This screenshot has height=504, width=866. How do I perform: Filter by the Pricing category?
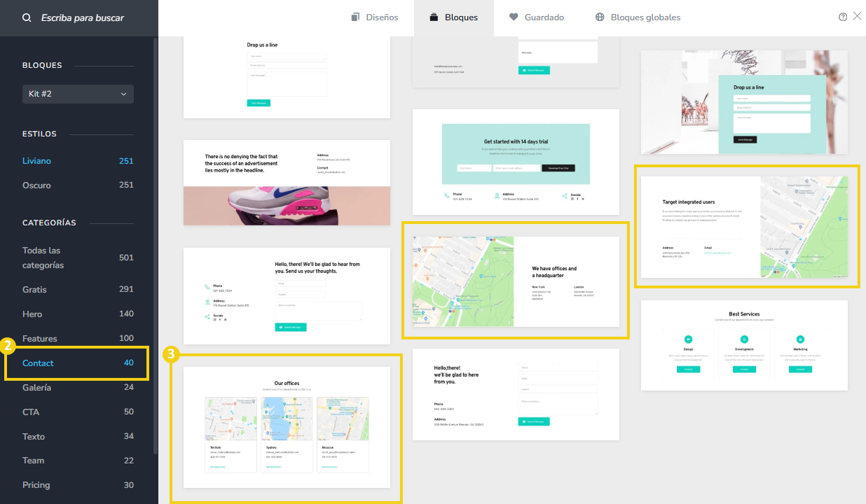click(36, 485)
